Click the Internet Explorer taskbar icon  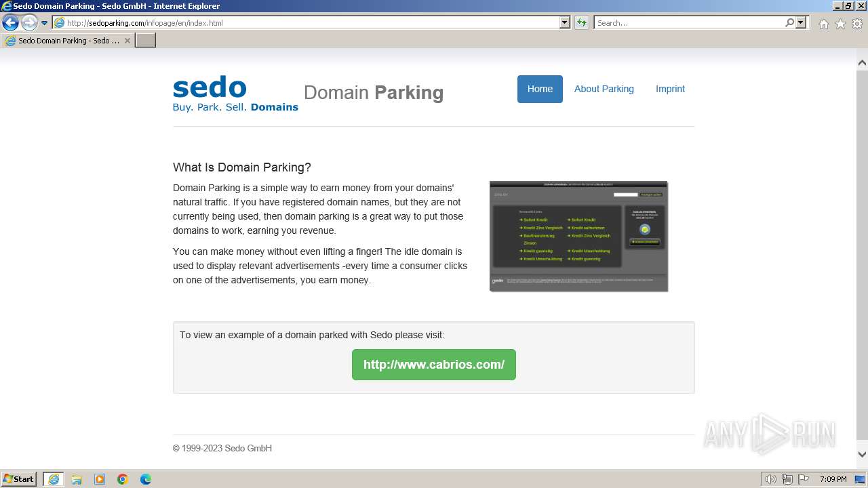54,479
